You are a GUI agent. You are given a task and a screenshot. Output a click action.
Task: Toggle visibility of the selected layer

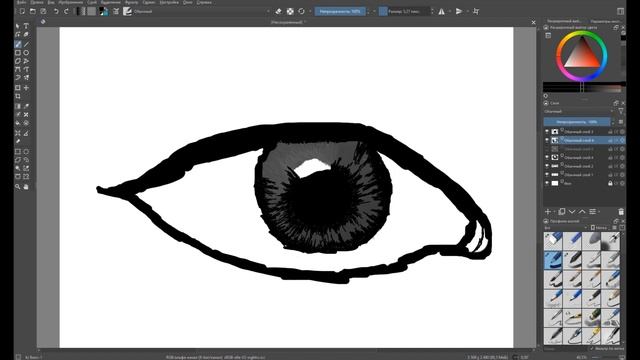(547, 140)
